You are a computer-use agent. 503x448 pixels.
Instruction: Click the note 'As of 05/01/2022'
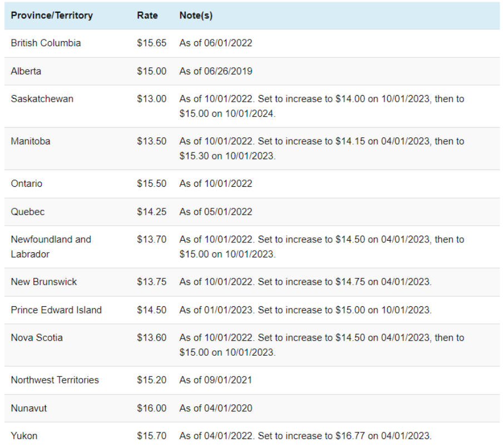pyautogui.click(x=216, y=212)
